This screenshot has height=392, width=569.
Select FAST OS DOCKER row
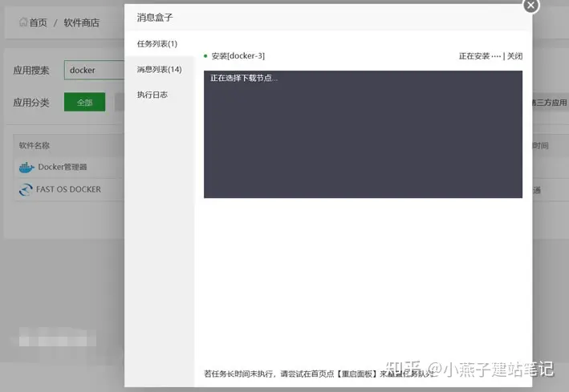[x=69, y=189]
